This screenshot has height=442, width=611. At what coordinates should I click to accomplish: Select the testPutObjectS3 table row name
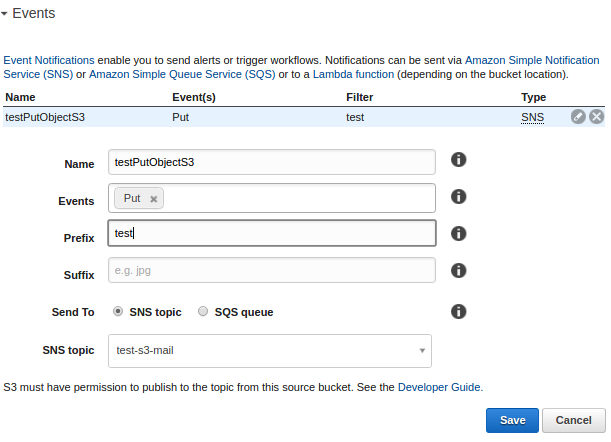coord(45,117)
